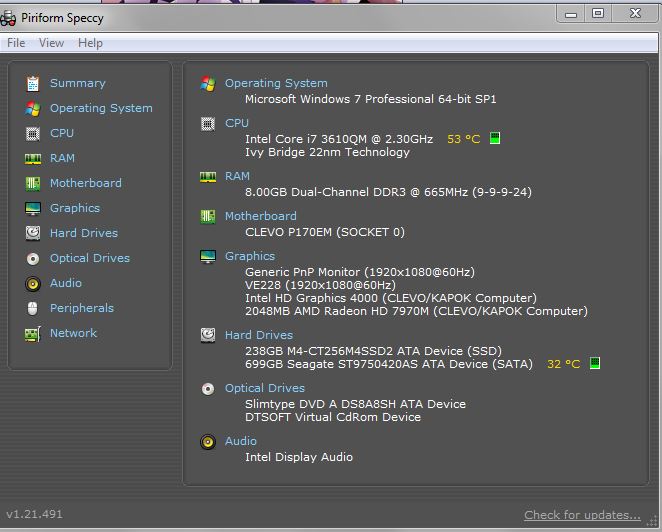Go to Operating System section in sidebar
This screenshot has height=532, width=662.
(101, 108)
